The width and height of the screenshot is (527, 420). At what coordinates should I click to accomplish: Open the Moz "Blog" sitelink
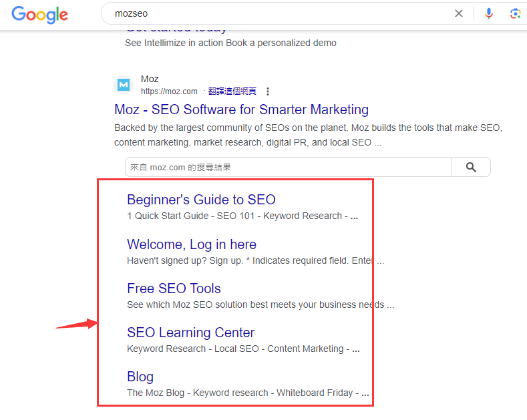(x=140, y=377)
